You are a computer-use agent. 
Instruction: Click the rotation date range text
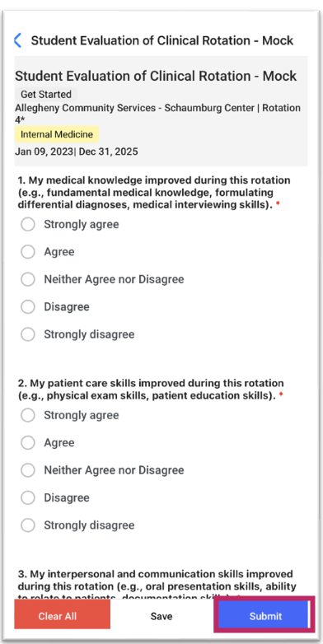click(x=77, y=152)
